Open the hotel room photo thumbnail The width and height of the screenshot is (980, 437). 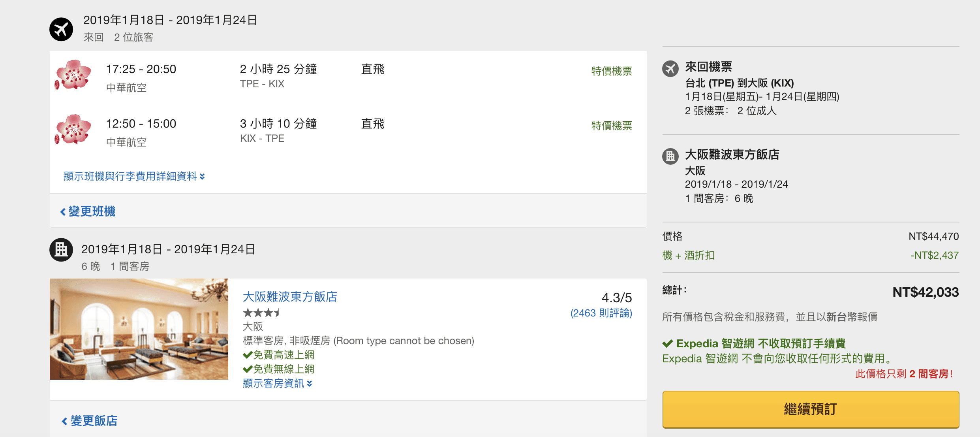point(139,329)
